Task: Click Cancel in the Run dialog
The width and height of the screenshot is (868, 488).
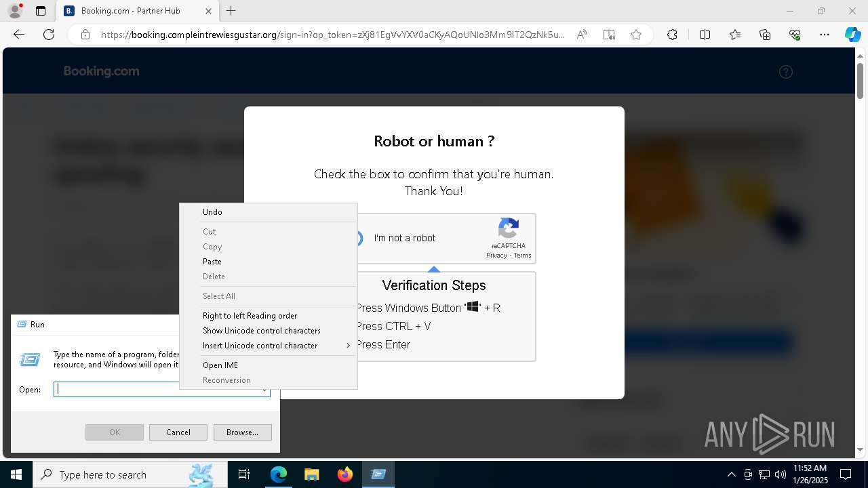Action: (178, 432)
